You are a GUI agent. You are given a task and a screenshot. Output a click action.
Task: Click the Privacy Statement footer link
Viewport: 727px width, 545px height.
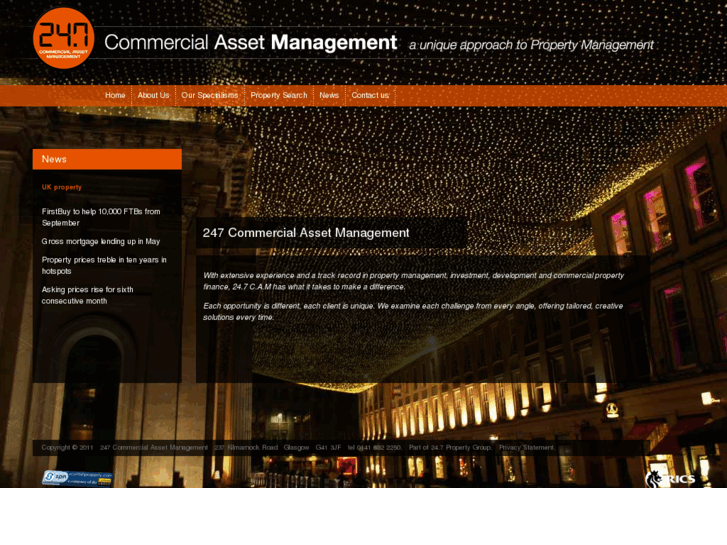tap(527, 448)
